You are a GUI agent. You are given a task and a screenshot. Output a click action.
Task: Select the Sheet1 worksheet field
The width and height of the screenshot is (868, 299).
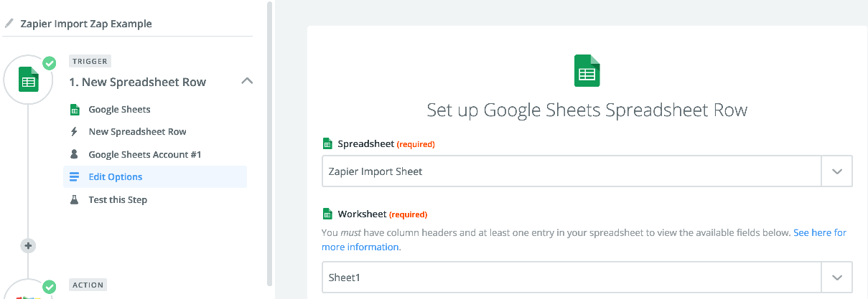coord(587,277)
